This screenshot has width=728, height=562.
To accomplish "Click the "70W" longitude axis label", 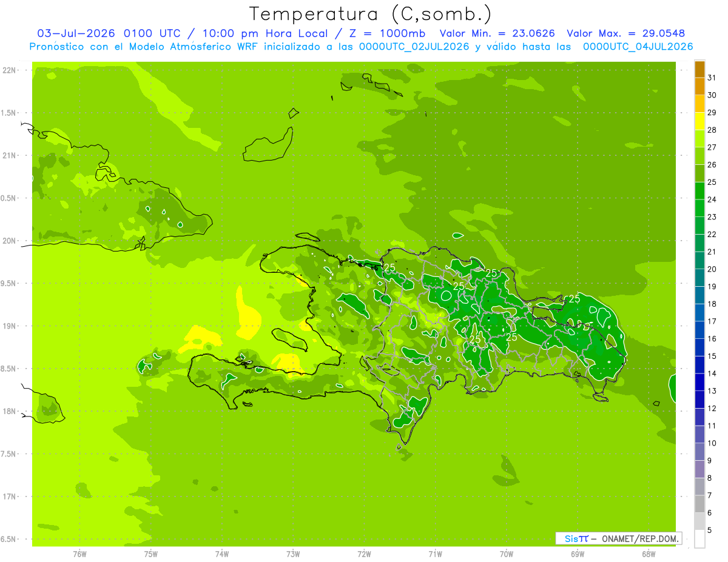I will [x=507, y=554].
